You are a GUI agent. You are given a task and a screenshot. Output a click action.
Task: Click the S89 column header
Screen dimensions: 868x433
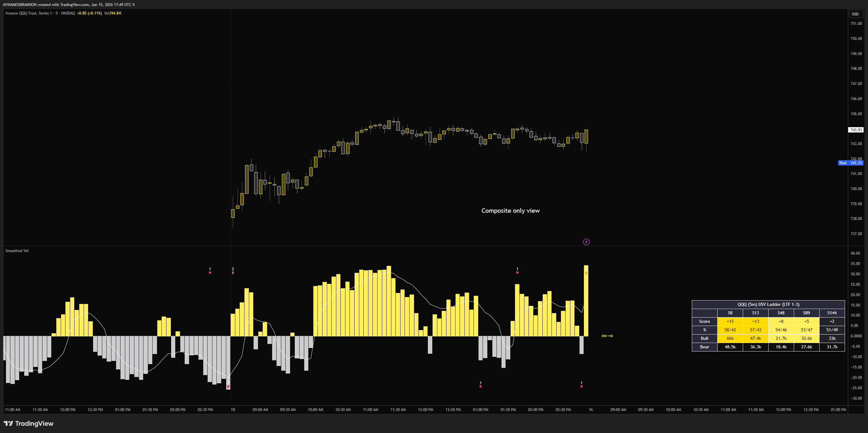[806, 313]
